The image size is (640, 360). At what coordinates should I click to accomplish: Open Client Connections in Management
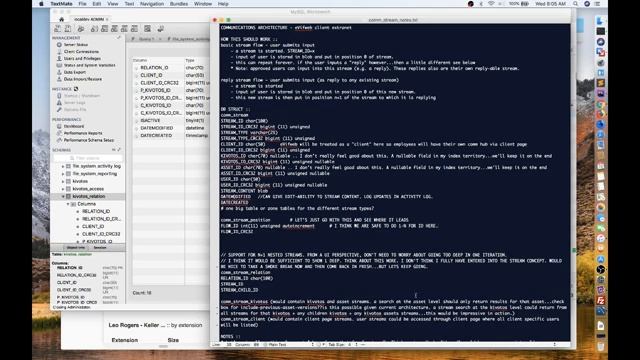click(81, 51)
